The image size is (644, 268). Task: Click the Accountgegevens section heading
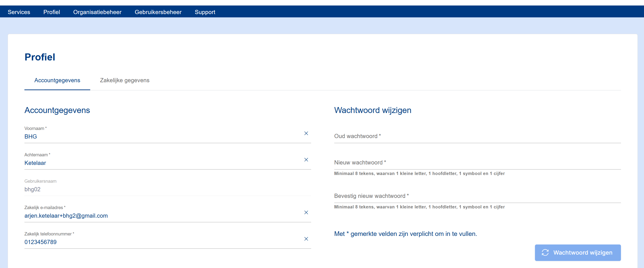(57, 110)
